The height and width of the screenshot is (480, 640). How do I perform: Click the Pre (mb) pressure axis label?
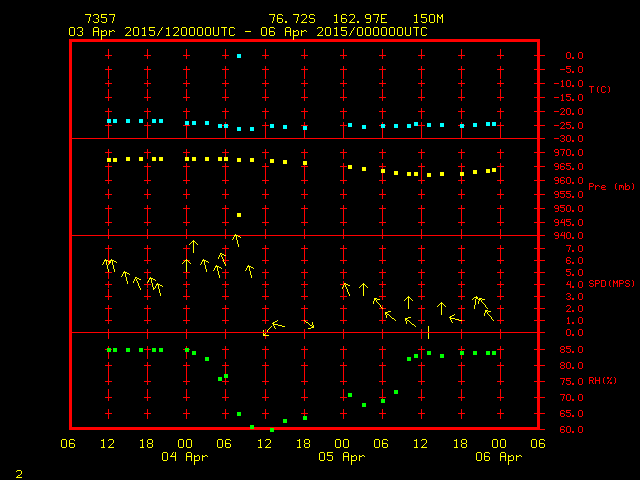coord(604,187)
